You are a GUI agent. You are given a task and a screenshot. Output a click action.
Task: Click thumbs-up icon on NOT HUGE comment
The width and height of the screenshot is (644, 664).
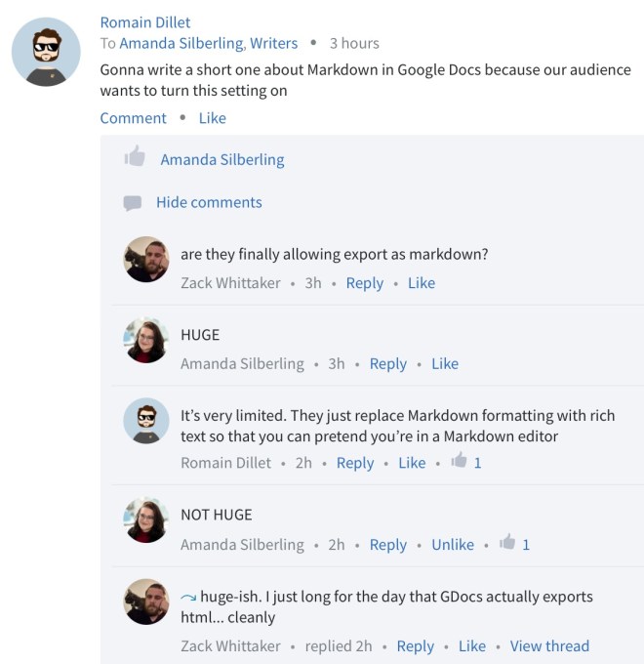pyautogui.click(x=507, y=543)
